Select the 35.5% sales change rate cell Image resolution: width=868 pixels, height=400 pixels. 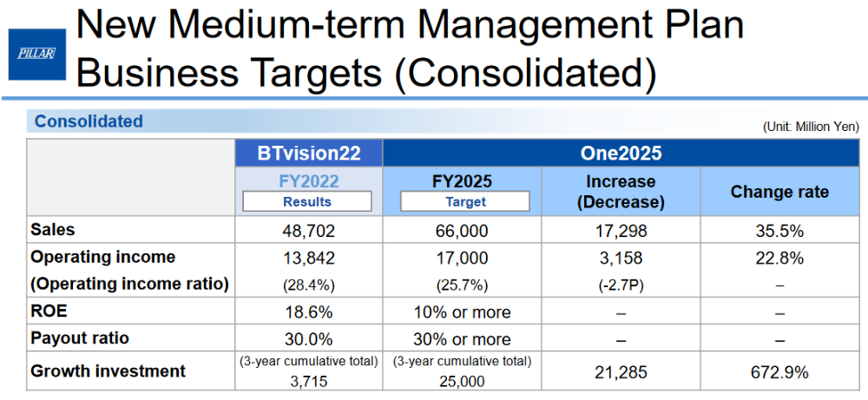tap(779, 231)
